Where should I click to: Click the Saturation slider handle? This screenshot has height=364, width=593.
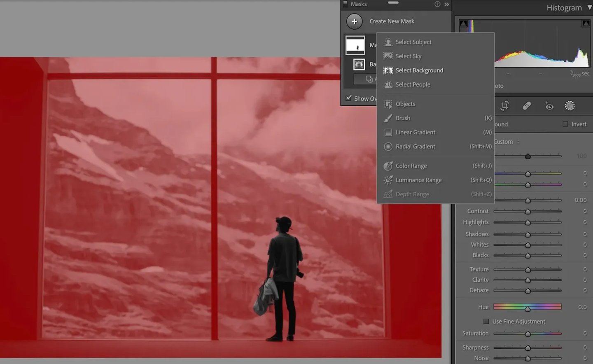coord(528,334)
